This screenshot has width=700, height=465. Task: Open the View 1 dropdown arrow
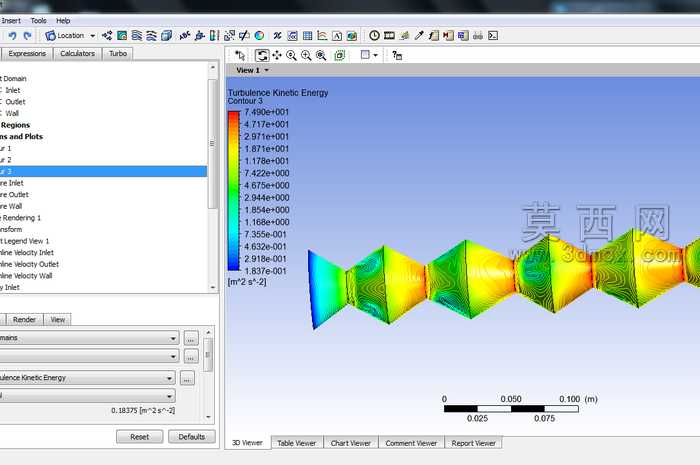(x=267, y=71)
